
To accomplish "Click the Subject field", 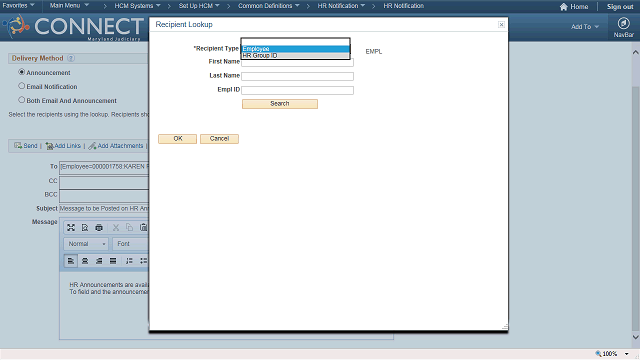I will (x=104, y=209).
